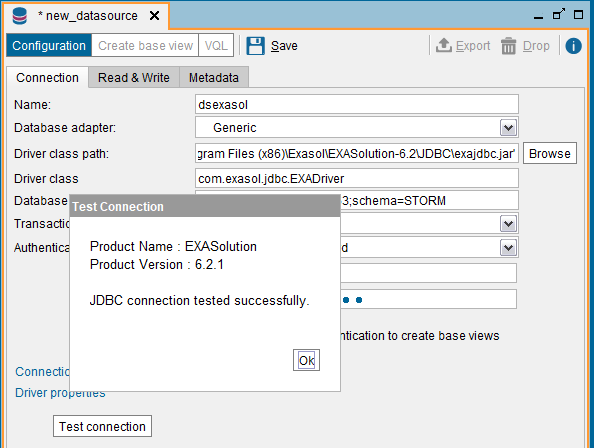Image resolution: width=594 pixels, height=448 pixels.
Task: Detach panel using pop-out icon
Action: point(559,14)
